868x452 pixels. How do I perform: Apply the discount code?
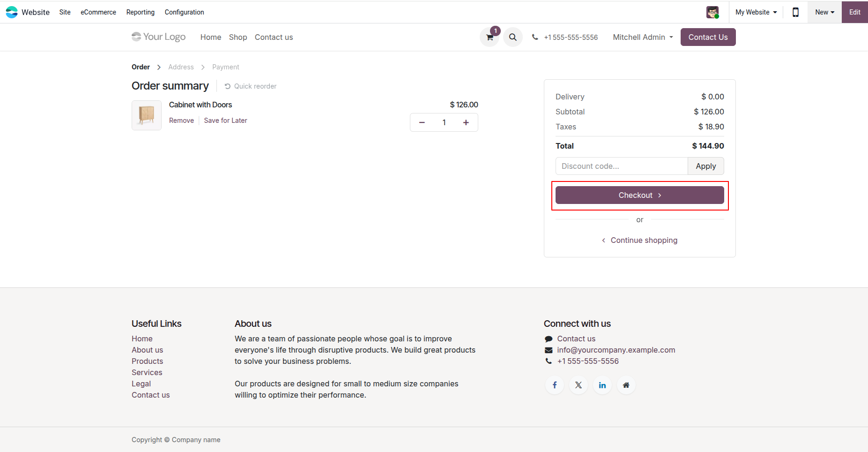pyautogui.click(x=706, y=166)
